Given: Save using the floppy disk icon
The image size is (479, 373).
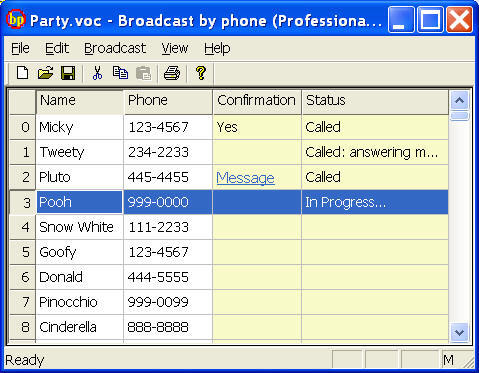Looking at the screenshot, I should click(x=68, y=73).
